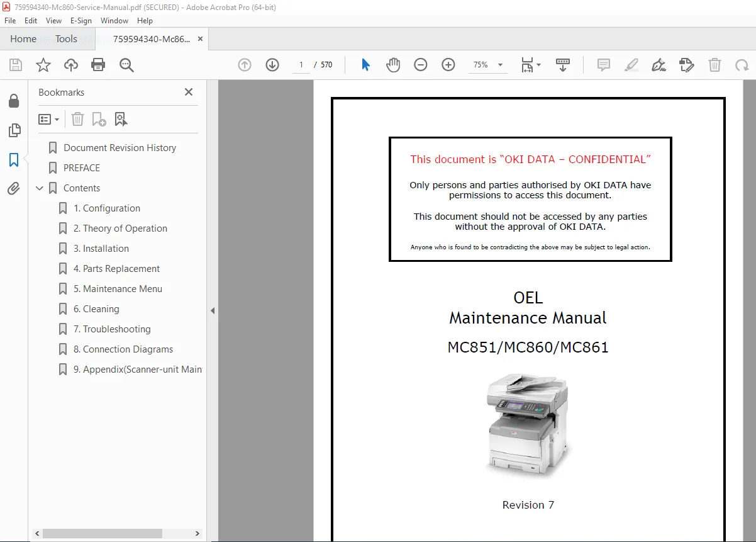756x542 pixels.
Task: Open the Window menu
Action: pos(114,21)
